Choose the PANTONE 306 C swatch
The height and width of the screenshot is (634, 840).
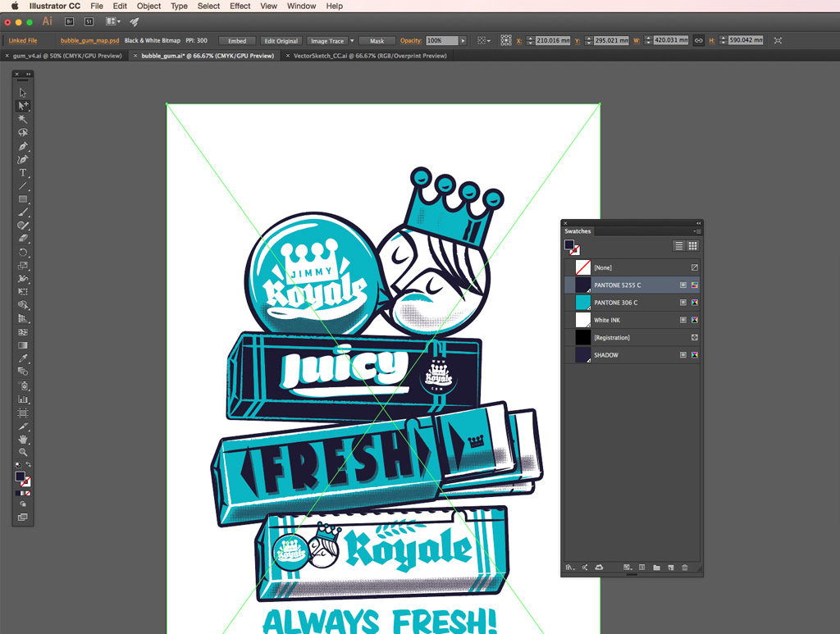point(615,303)
